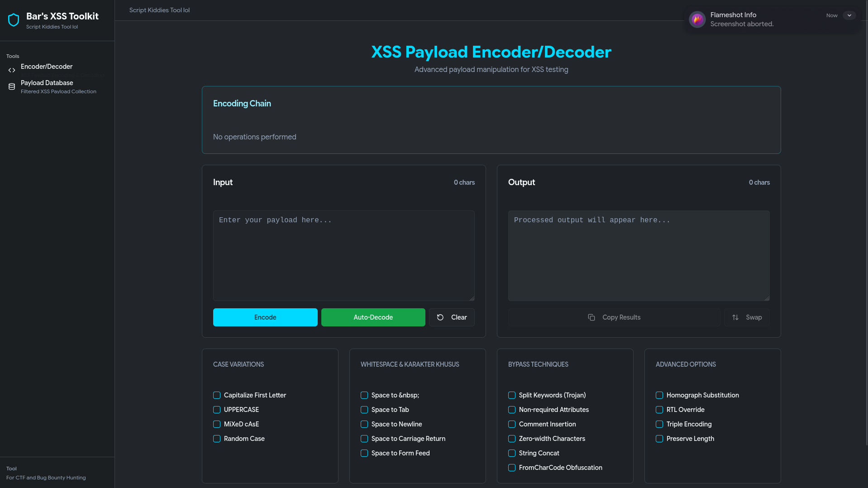Click the reset circular arrow beside Clear
The height and width of the screenshot is (488, 868).
[439, 317]
